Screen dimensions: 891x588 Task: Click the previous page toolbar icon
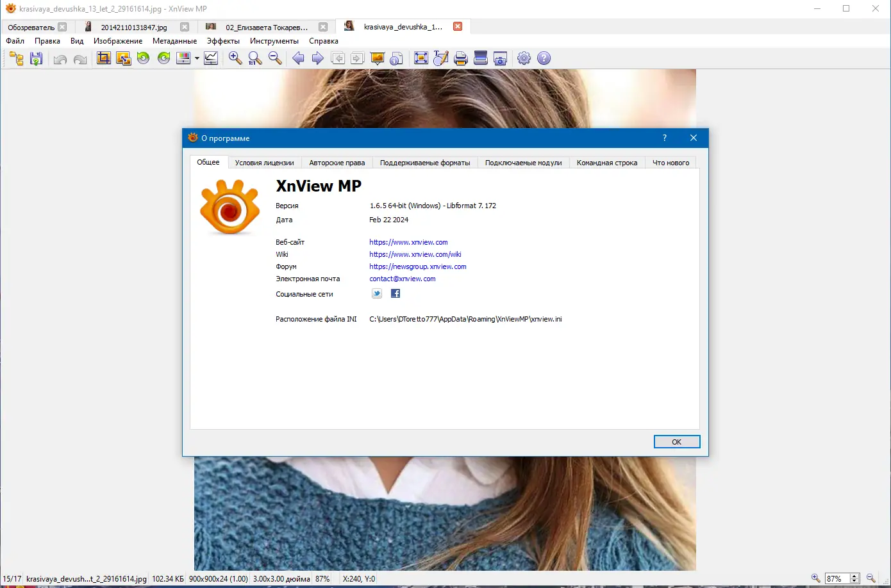point(338,59)
